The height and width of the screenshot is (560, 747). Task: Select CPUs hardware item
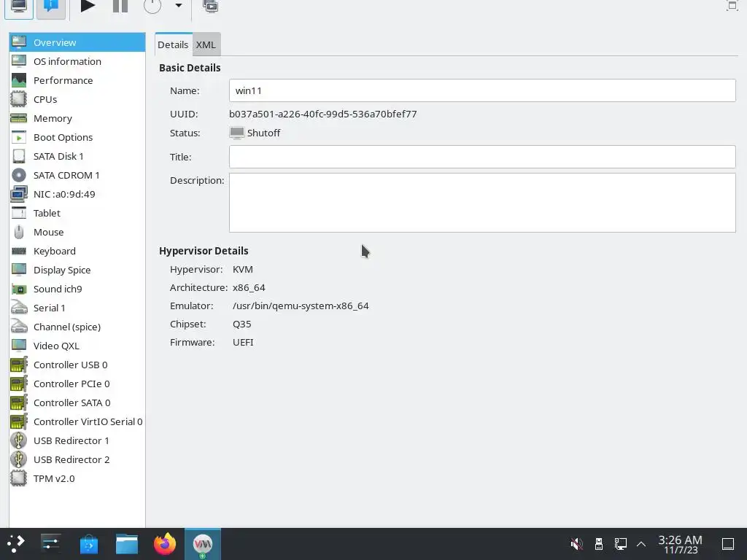click(77, 99)
